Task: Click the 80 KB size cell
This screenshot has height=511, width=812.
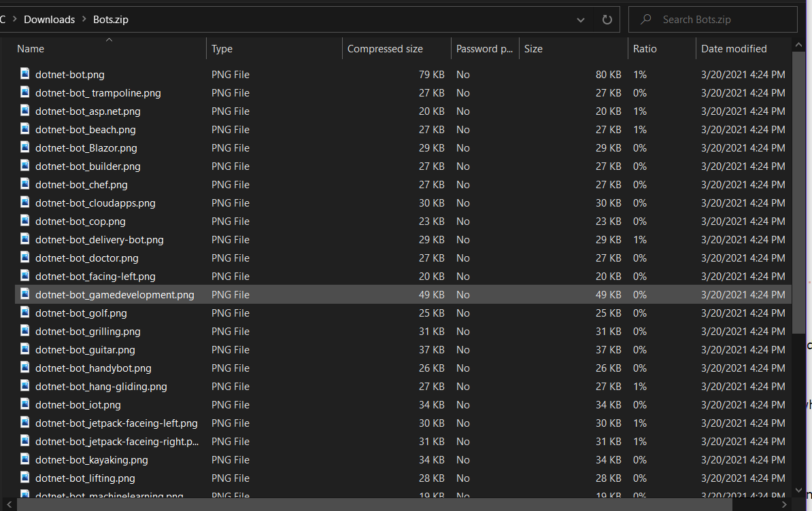Action: click(x=608, y=75)
